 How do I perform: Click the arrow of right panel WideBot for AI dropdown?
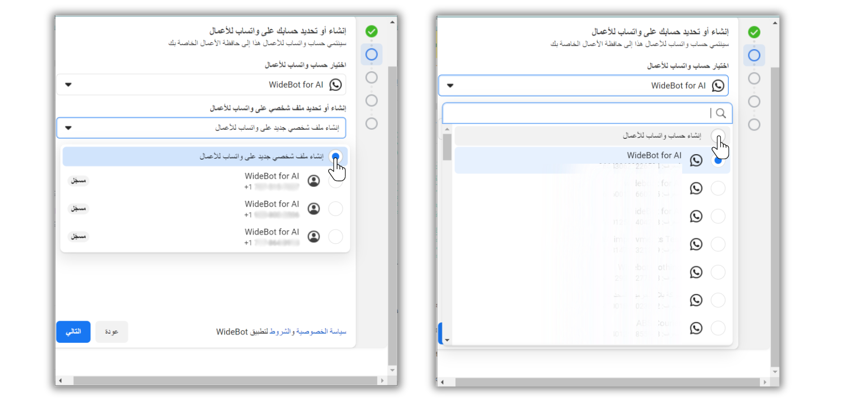[x=450, y=85]
